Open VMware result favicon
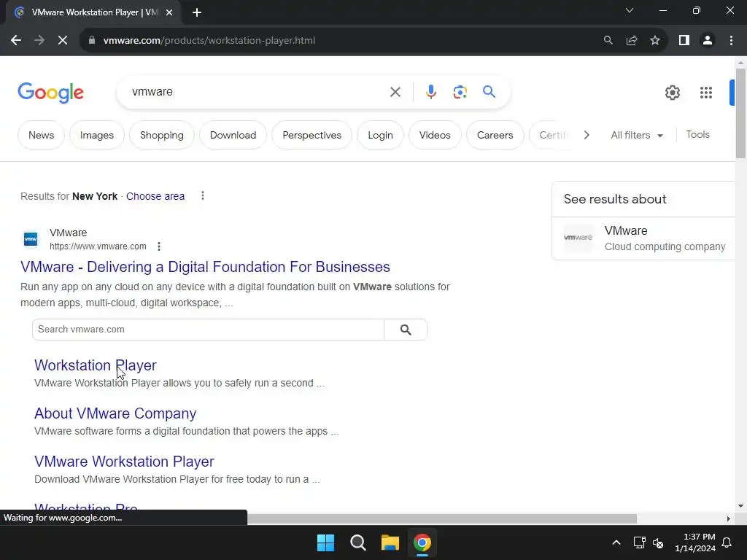 31,239
